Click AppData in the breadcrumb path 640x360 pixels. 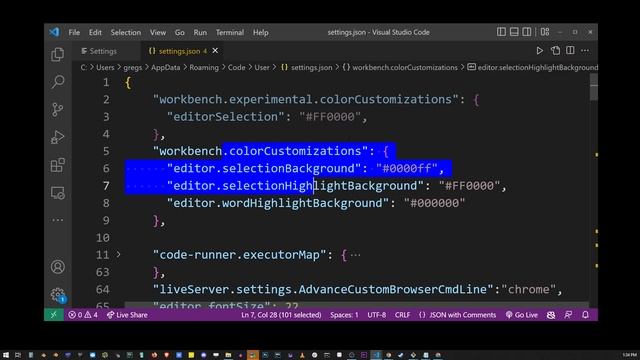[x=165, y=67]
